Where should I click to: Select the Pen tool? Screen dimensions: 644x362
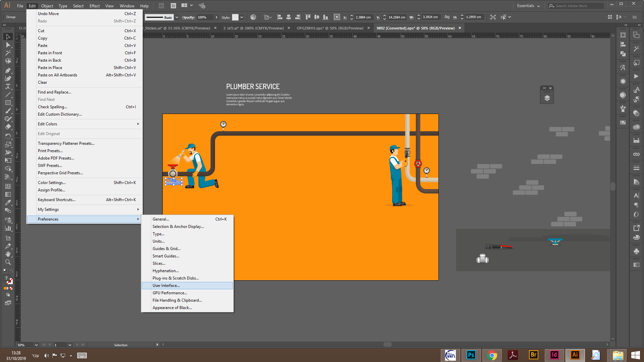[x=8, y=70]
